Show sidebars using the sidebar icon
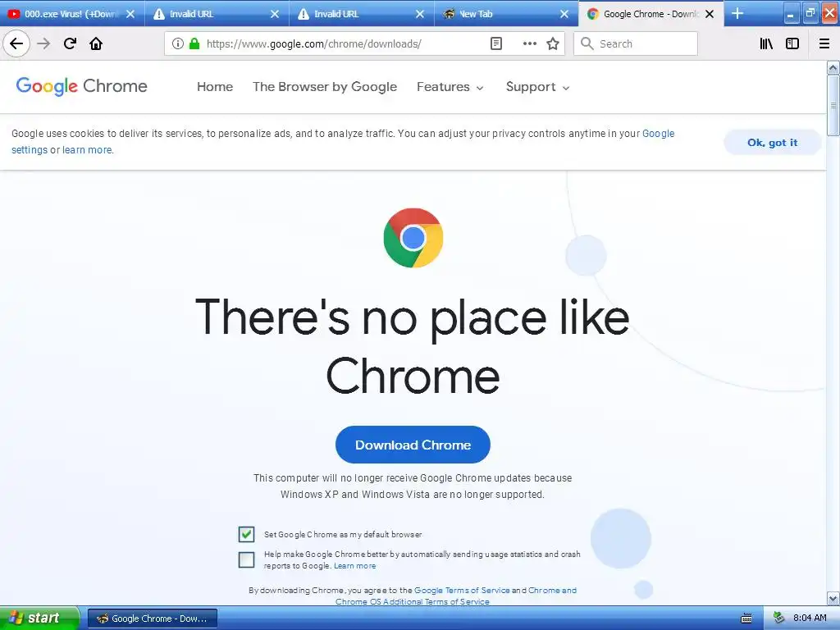Screen dimensions: 840x630 click(792, 43)
